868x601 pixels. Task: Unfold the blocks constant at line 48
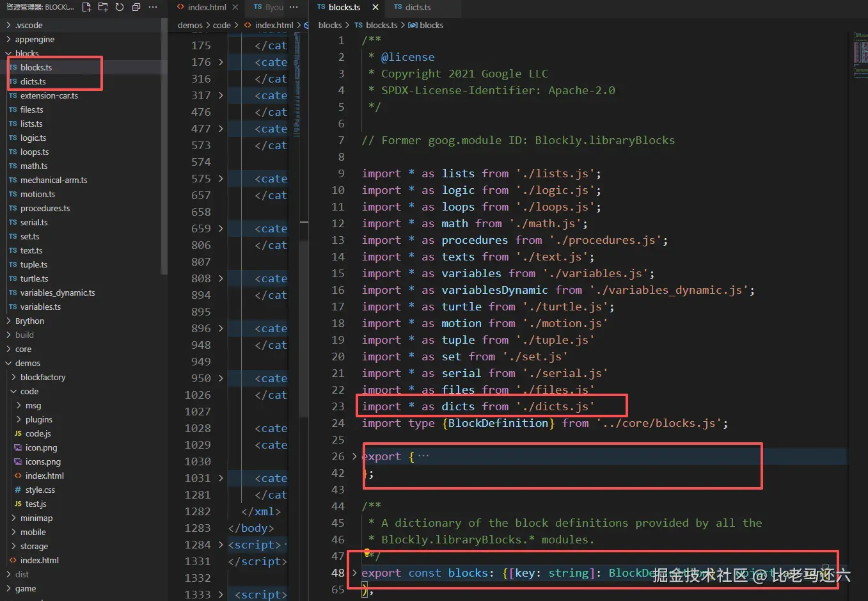pos(354,573)
